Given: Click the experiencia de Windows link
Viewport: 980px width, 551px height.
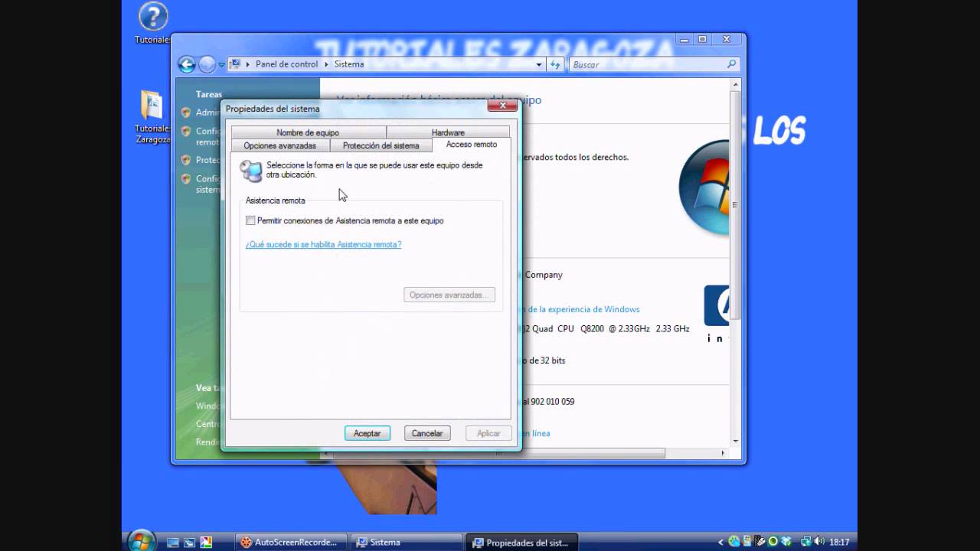Looking at the screenshot, I should pos(581,309).
